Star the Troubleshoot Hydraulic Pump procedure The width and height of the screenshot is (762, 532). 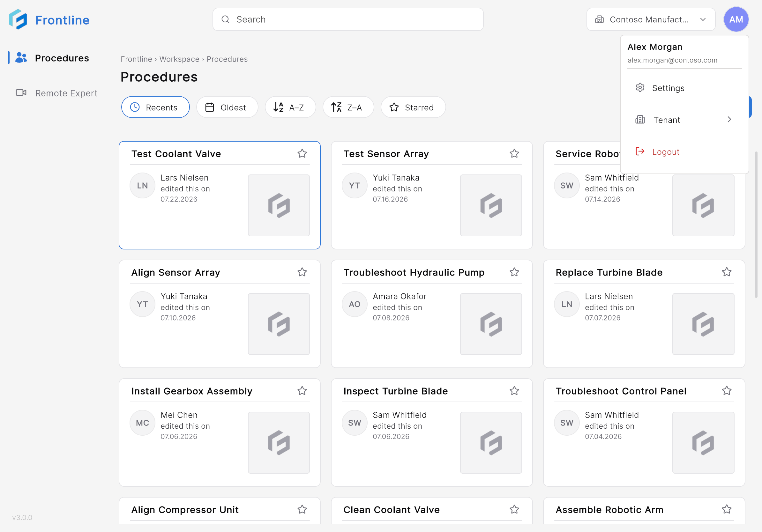[514, 272]
